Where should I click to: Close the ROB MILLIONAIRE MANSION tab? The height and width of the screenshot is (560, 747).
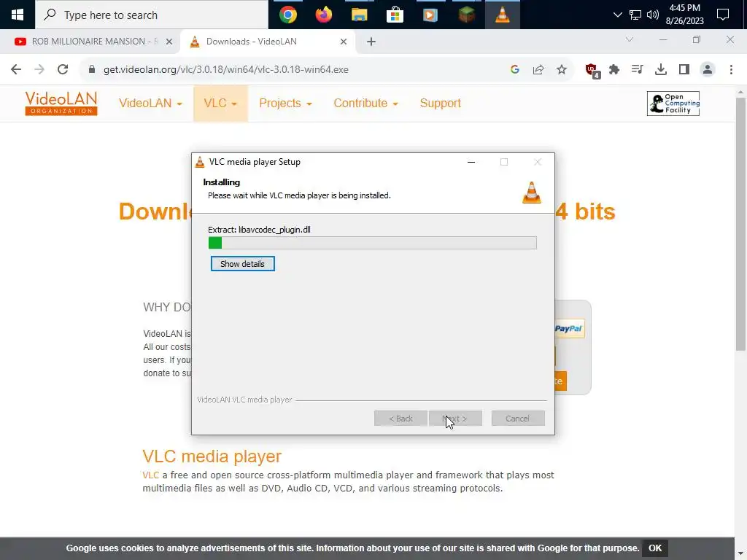click(x=169, y=42)
